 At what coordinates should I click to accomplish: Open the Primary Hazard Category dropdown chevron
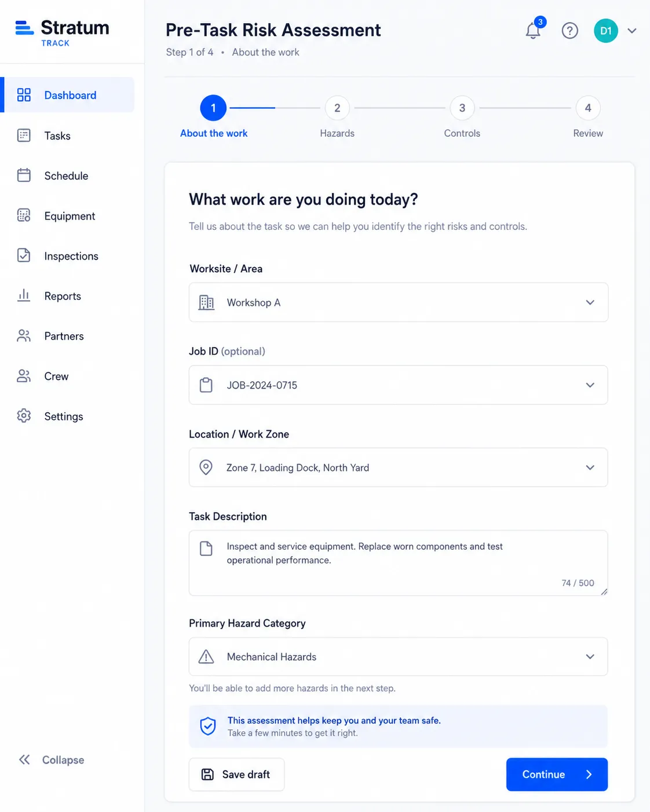[590, 657]
